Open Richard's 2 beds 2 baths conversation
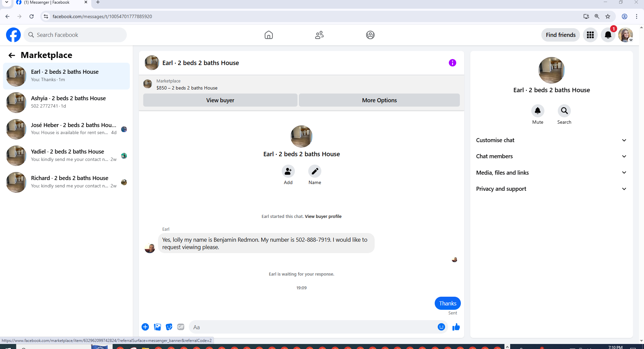 [x=66, y=182]
